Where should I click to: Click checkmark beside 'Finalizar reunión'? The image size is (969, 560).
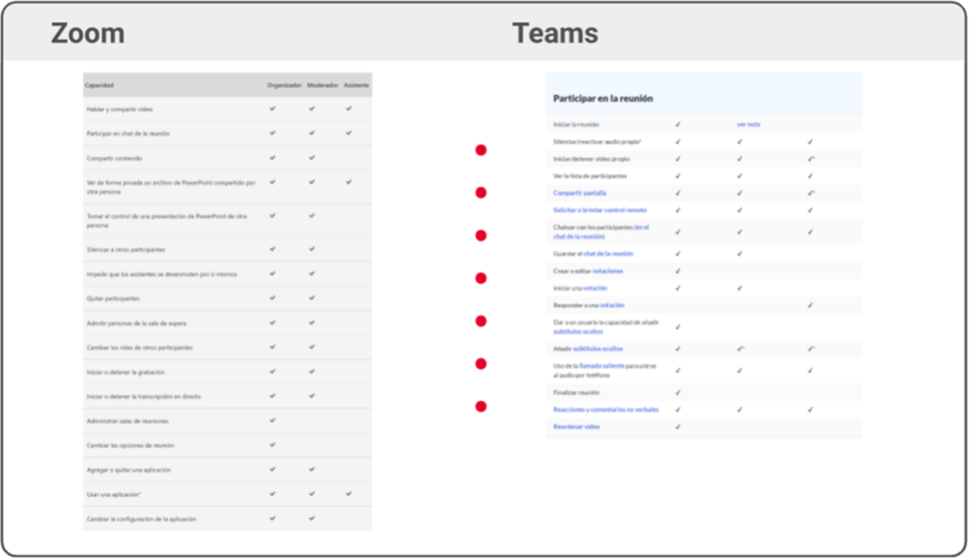(678, 393)
